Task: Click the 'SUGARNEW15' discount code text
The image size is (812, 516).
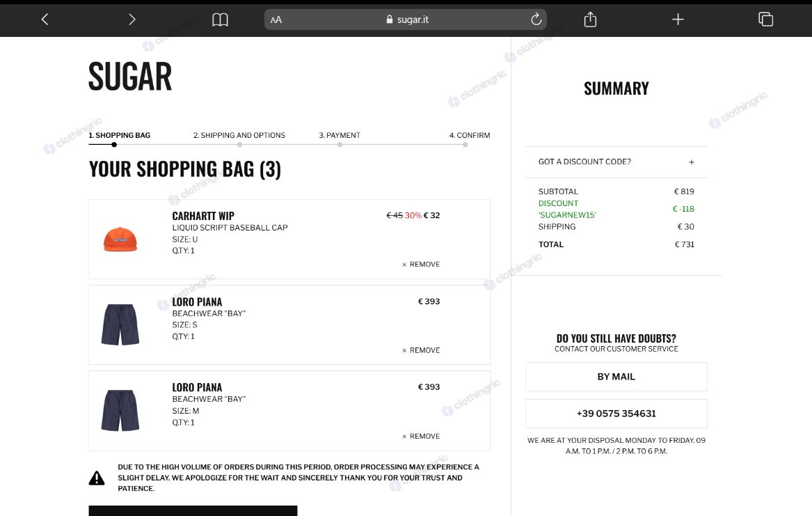Action: point(567,215)
